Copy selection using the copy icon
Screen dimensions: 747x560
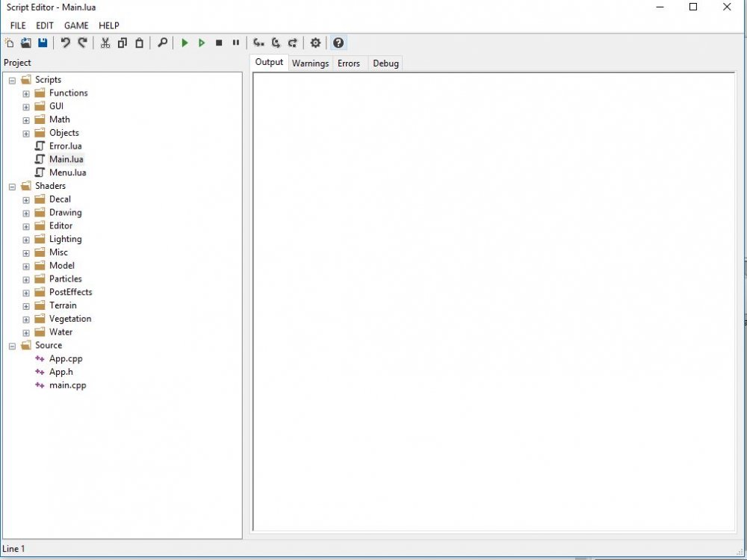pos(123,43)
